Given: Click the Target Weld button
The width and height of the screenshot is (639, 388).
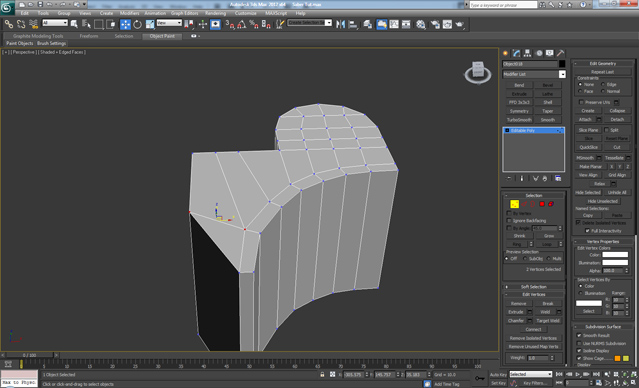Looking at the screenshot, I should (548, 321).
